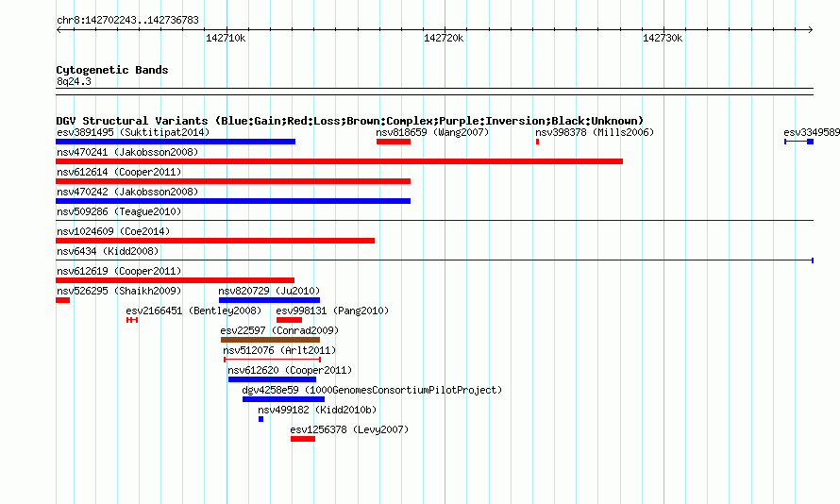The width and height of the screenshot is (840, 504).
Task: Select the blue nsv470242 gain bar
Action: (233, 201)
